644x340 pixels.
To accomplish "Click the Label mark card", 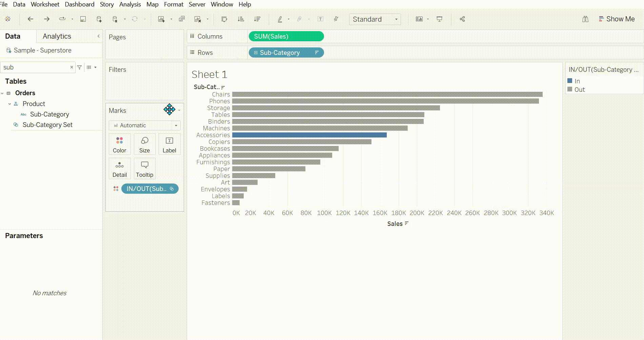I will click(x=169, y=144).
